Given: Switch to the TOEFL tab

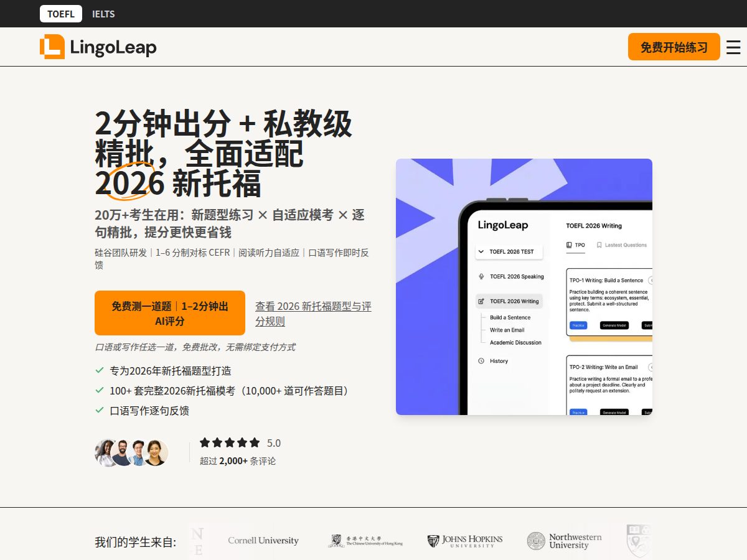Looking at the screenshot, I should click(x=61, y=14).
